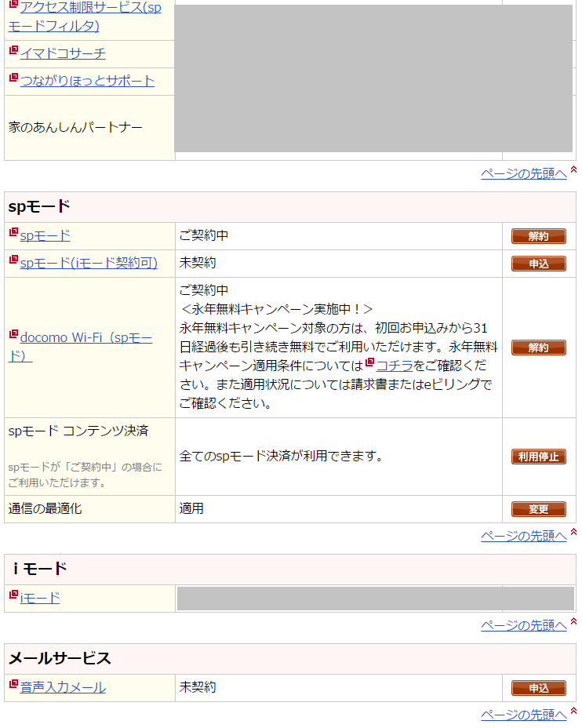Click the external-link icon beside イマドコサーチ
The height and width of the screenshot is (728, 582).
click(x=13, y=49)
